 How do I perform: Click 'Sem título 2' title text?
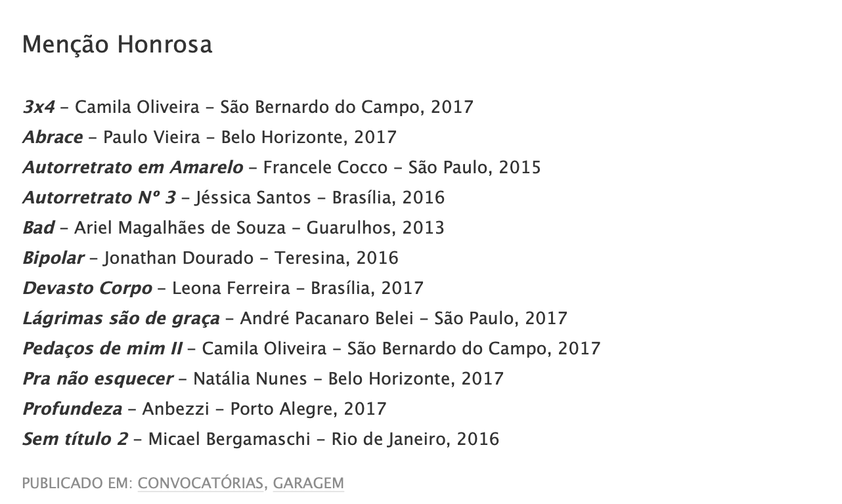tap(76, 439)
